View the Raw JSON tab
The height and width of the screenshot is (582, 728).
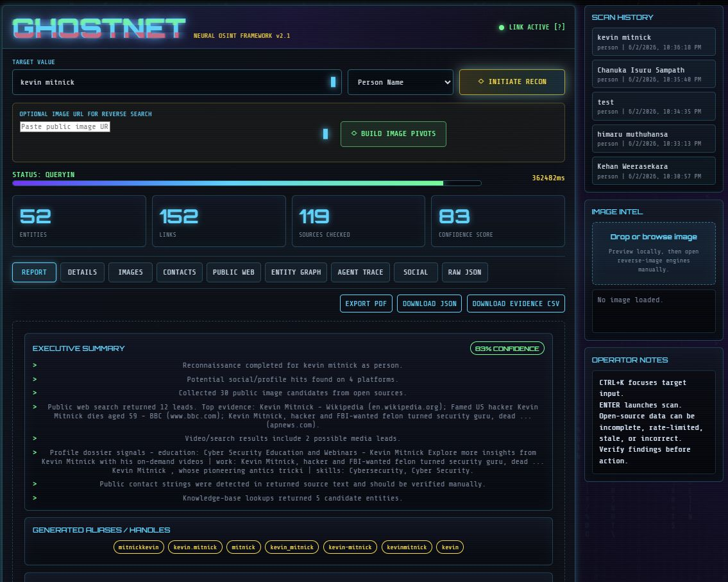coord(465,272)
